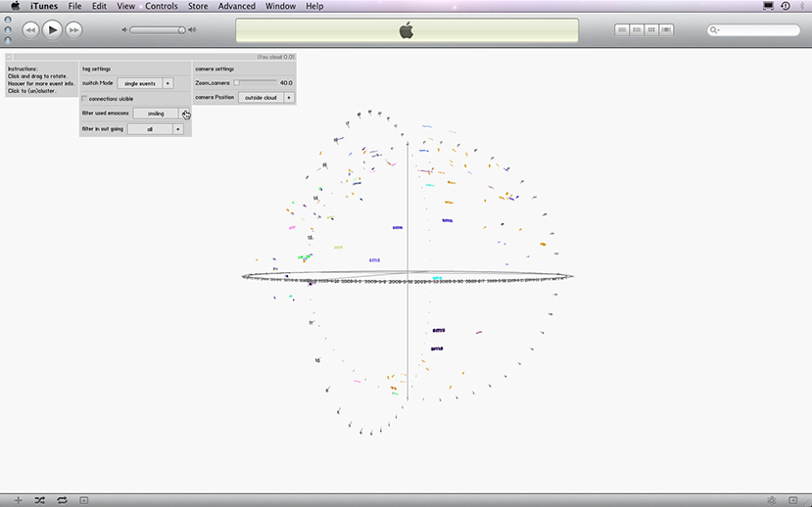Screen dimensions: 812x507
Task: Click the single events mode button
Action: point(139,84)
